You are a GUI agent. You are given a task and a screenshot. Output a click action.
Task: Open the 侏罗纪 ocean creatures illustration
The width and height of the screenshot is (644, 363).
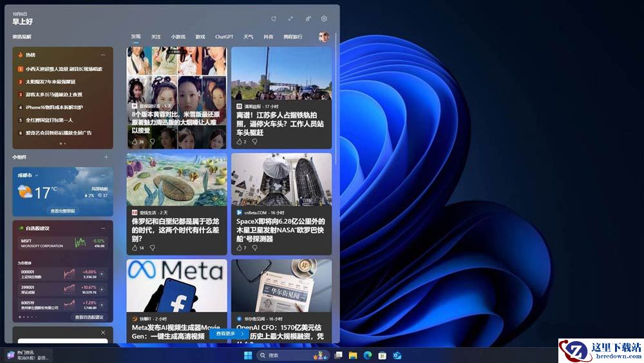pos(176,180)
